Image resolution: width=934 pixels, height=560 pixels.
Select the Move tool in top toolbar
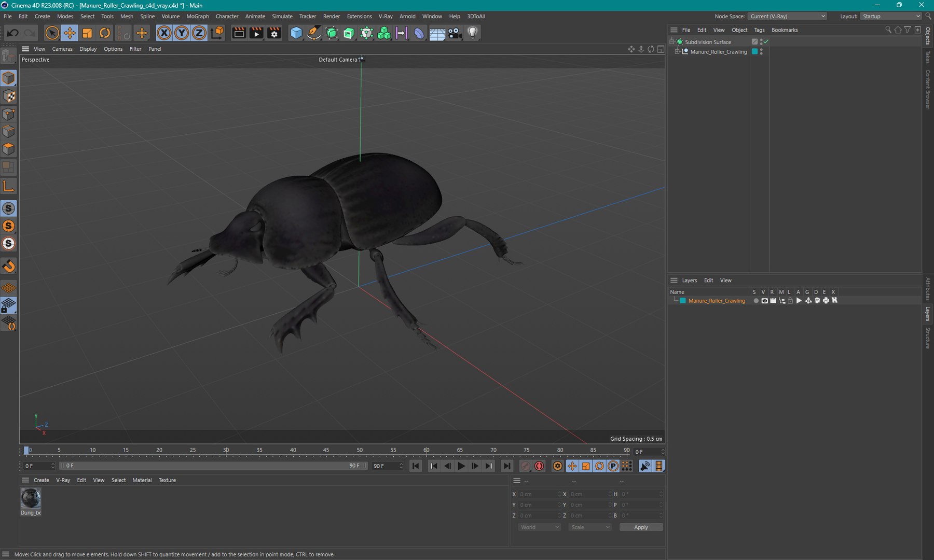click(x=70, y=33)
